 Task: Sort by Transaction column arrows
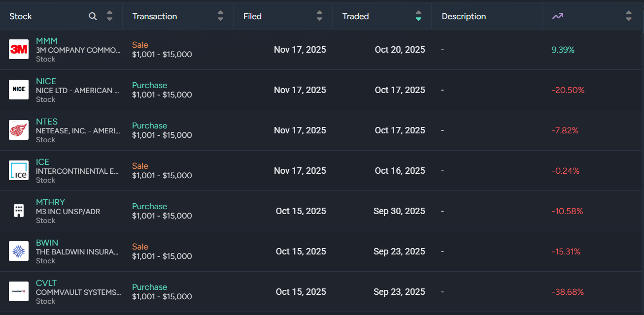pyautogui.click(x=220, y=16)
